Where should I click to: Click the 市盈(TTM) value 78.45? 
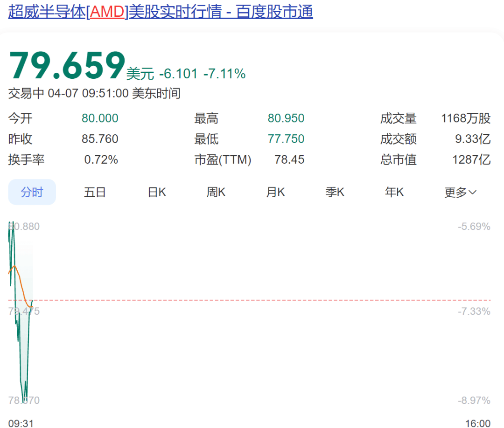(x=289, y=160)
